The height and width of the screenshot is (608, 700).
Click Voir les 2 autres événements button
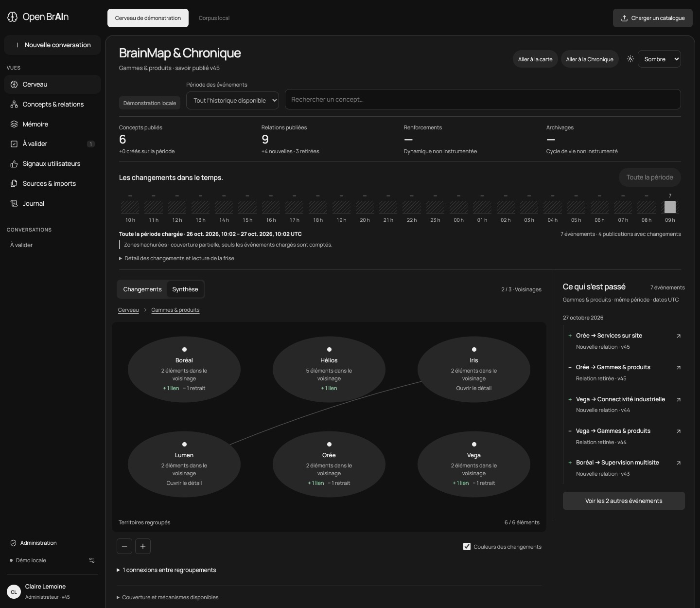point(624,501)
